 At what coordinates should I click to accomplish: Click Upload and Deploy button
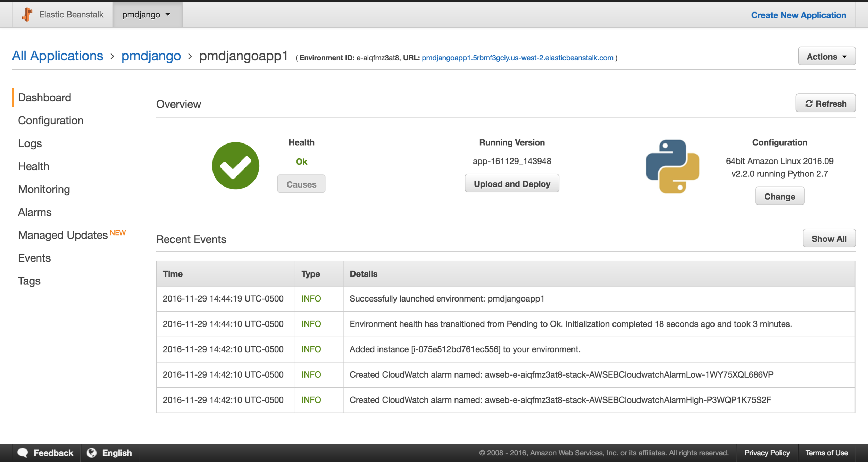pos(512,184)
